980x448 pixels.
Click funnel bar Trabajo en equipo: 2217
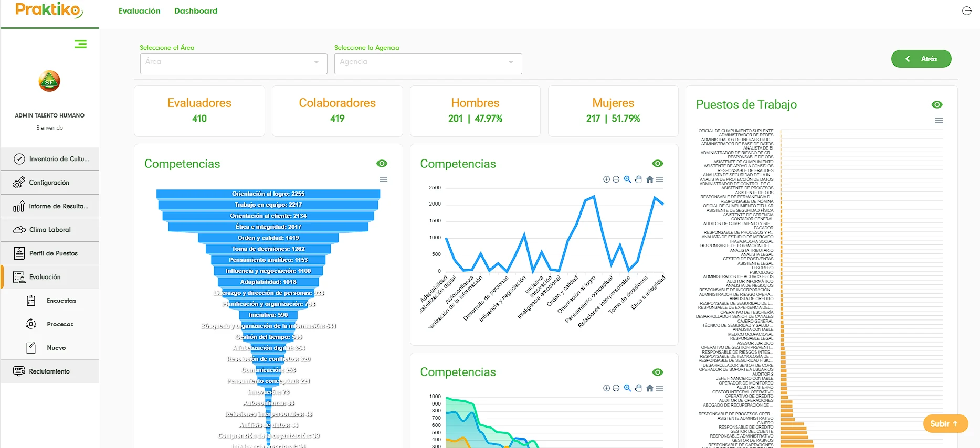point(268,205)
